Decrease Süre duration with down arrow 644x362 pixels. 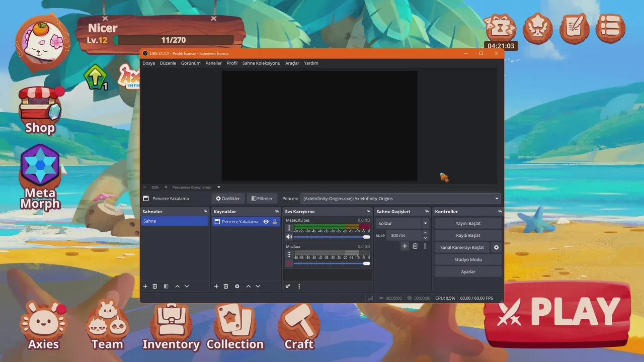[425, 238]
